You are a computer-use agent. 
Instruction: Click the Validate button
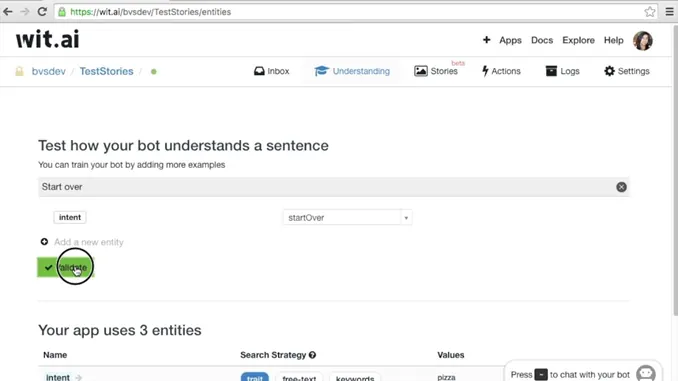coord(65,267)
